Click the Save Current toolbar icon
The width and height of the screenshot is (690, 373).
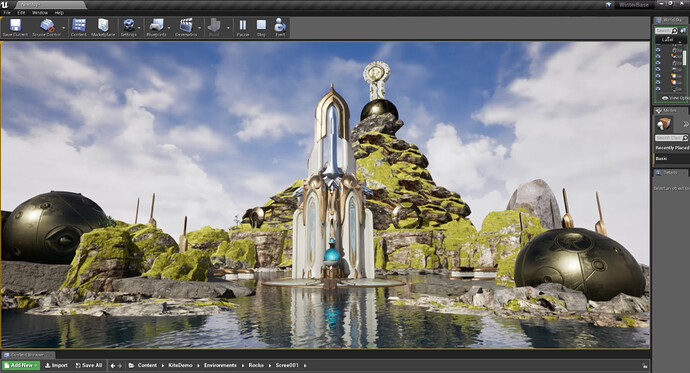pos(15,27)
